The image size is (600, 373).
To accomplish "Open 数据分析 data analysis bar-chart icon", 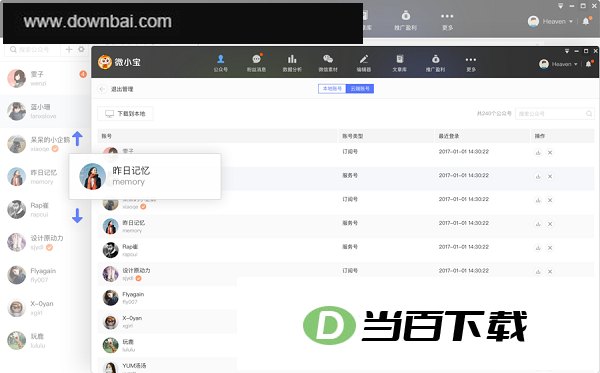I will click(x=292, y=63).
